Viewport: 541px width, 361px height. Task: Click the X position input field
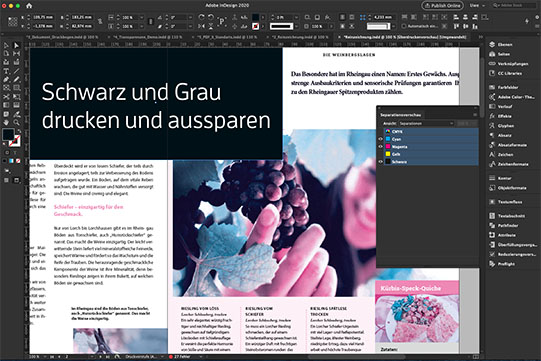[x=43, y=17]
